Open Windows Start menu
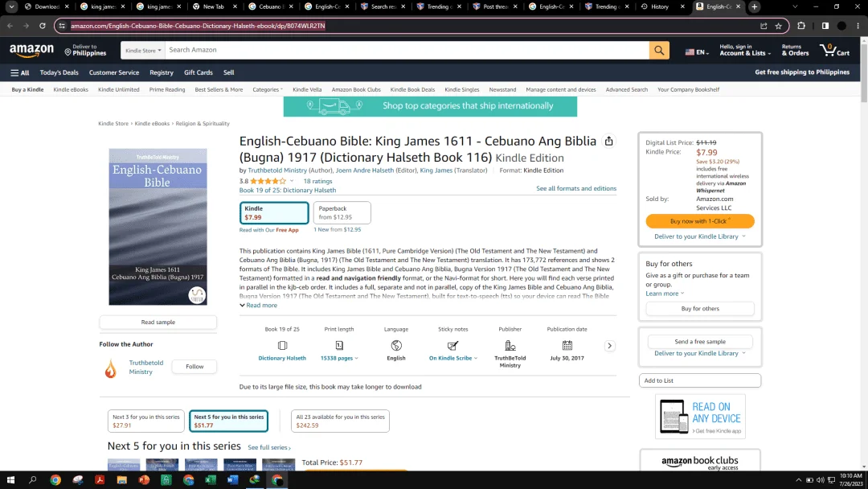Screen dimensions: 868x489 10,480
